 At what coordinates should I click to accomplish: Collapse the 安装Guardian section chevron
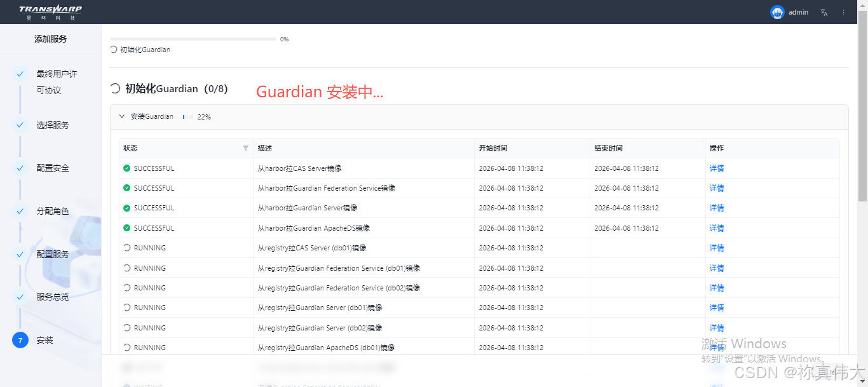[122, 117]
